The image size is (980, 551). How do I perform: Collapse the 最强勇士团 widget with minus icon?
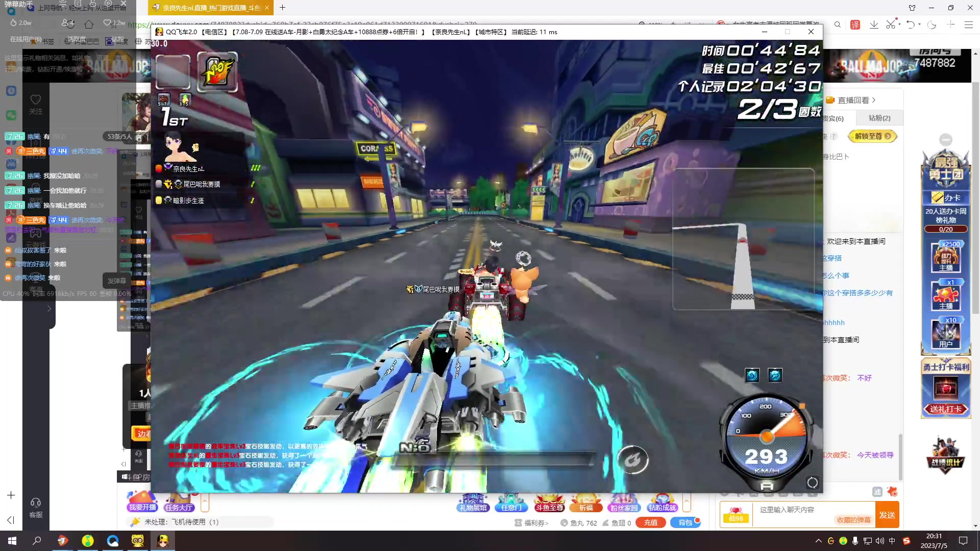(x=946, y=140)
